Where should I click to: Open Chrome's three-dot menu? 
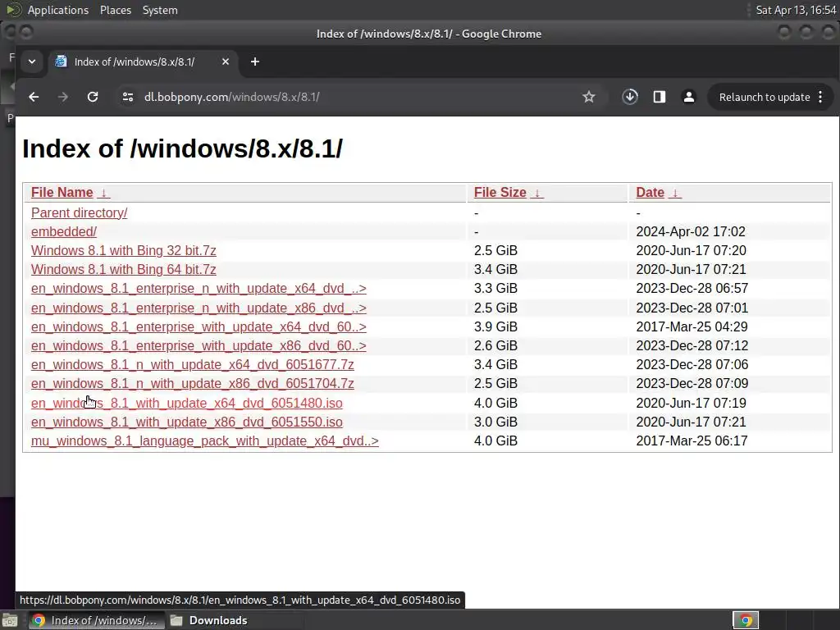tap(820, 97)
